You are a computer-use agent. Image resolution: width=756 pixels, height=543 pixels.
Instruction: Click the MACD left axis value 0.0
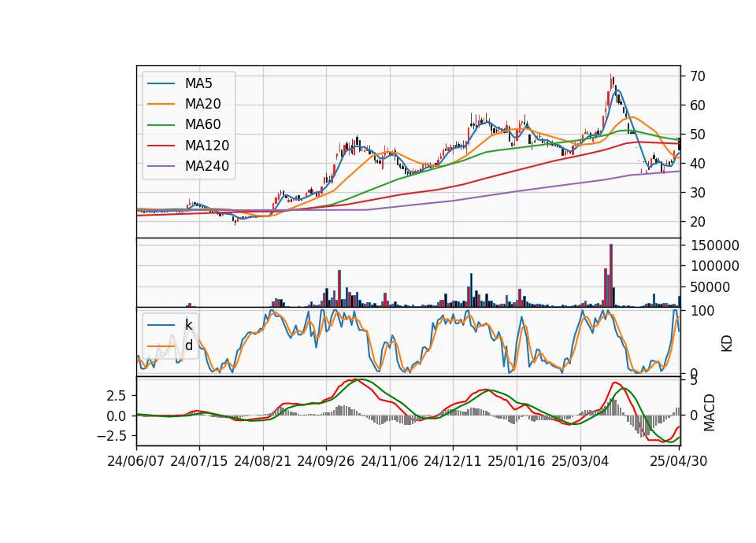pyautogui.click(x=117, y=416)
